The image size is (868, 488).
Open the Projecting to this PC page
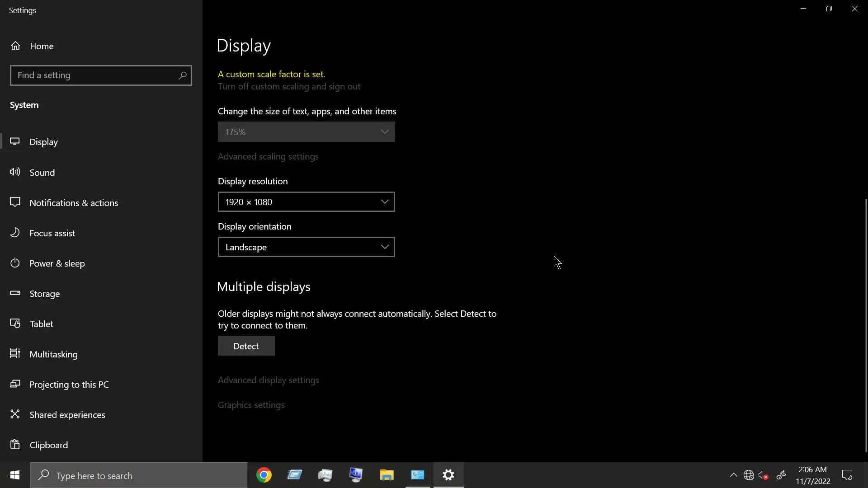point(69,385)
